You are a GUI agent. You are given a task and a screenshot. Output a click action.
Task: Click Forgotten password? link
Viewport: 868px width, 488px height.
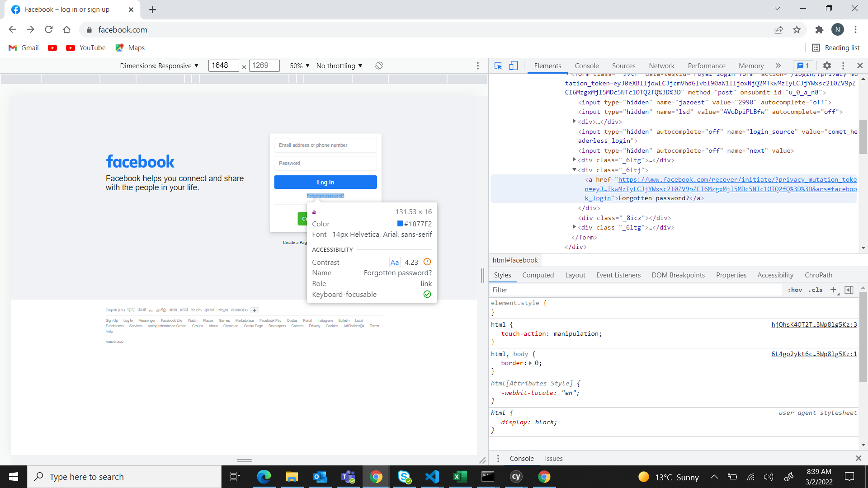pyautogui.click(x=325, y=196)
